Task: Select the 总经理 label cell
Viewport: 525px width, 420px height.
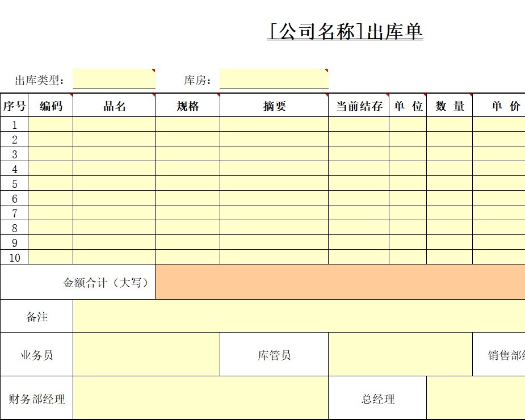Action: click(x=377, y=398)
